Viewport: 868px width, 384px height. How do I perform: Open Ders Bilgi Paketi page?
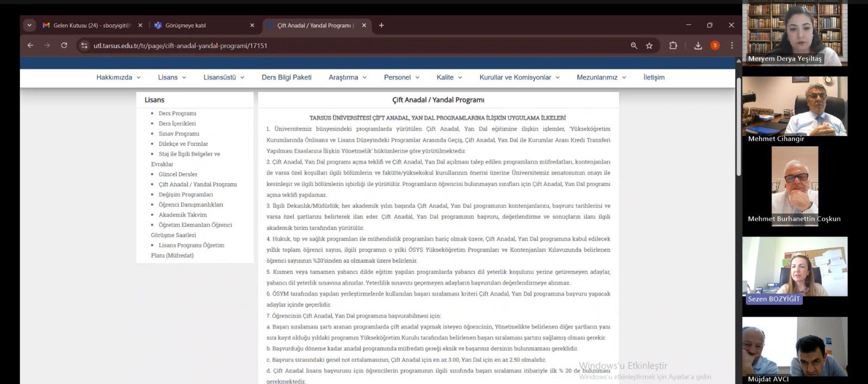click(286, 78)
